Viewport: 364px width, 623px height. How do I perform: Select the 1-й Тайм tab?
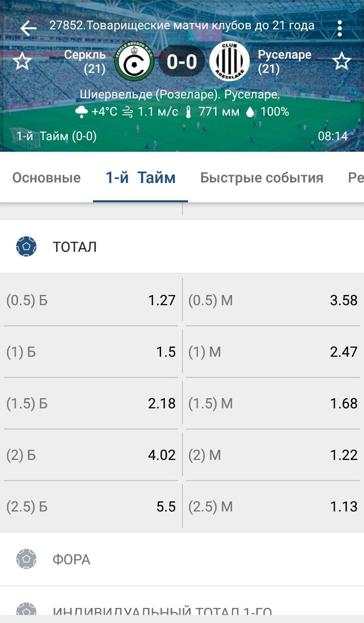[141, 178]
